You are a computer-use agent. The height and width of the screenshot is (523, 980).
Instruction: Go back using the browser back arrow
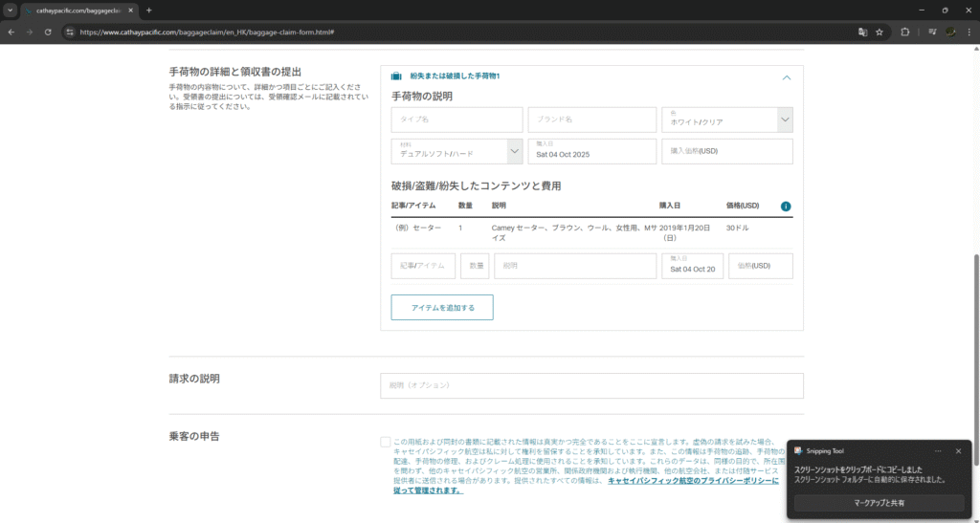[11, 32]
